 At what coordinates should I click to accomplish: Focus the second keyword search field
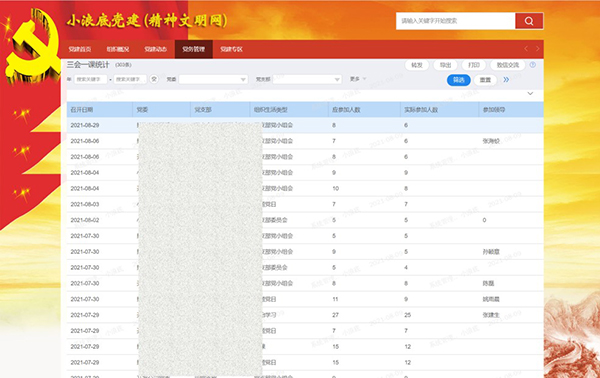coord(130,79)
